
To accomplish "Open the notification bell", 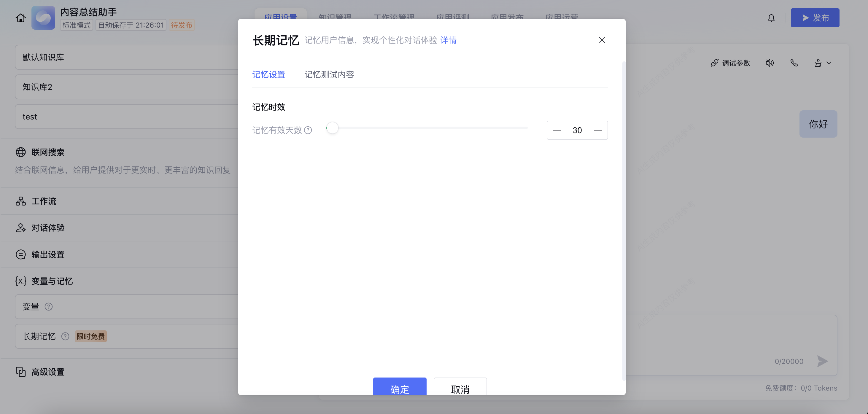I will (771, 18).
